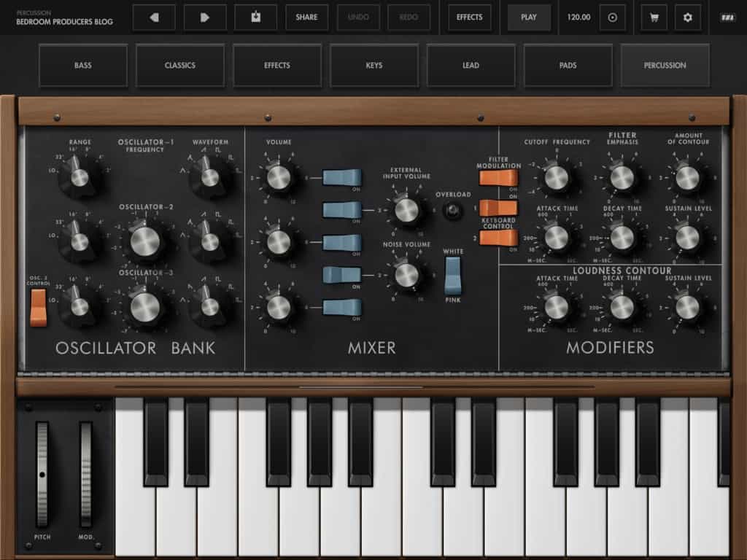Viewport: 747px width, 560px height.
Task: Play the first black key on keyboard
Action: tap(156, 442)
